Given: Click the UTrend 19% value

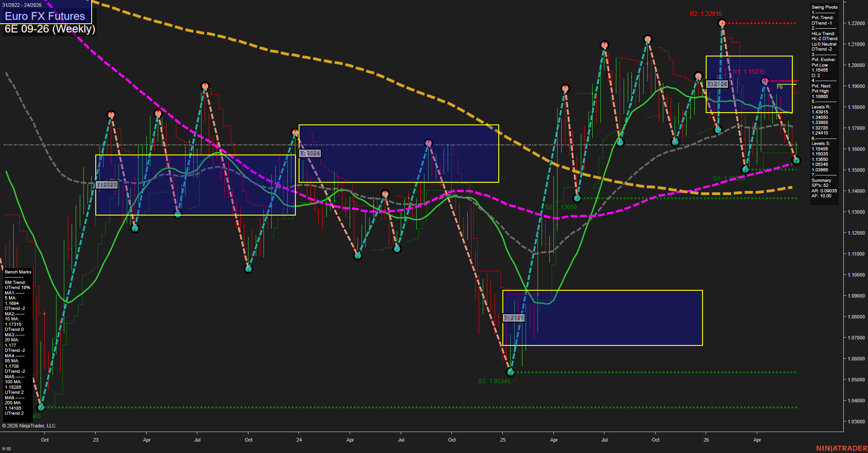Looking at the screenshot, I should pyautogui.click(x=17, y=288).
